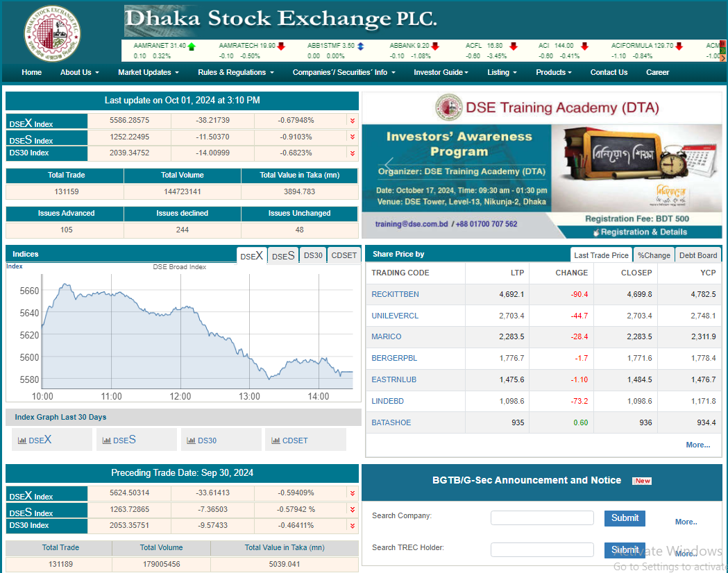Viewport: 728px width, 573px height.
Task: Open the RECKITTBEN trading code link
Action: tap(395, 294)
